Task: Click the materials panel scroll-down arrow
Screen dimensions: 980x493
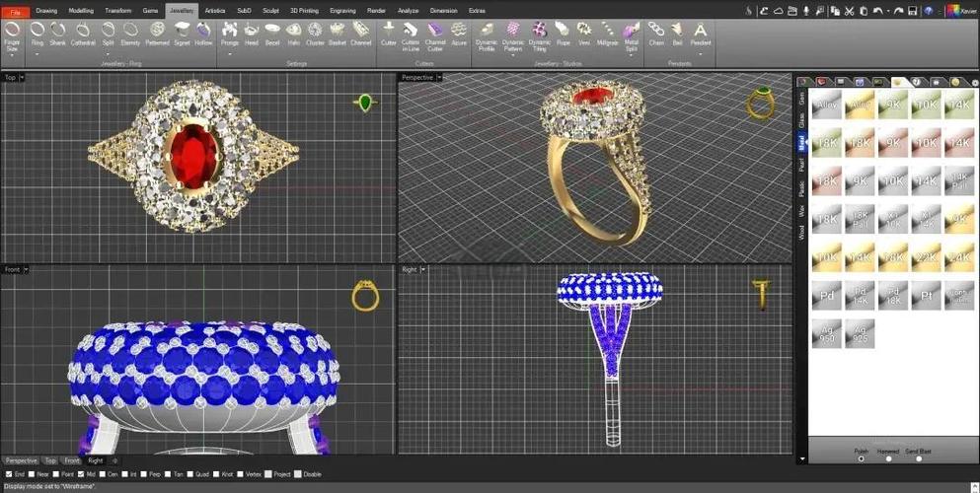Action: click(x=802, y=459)
